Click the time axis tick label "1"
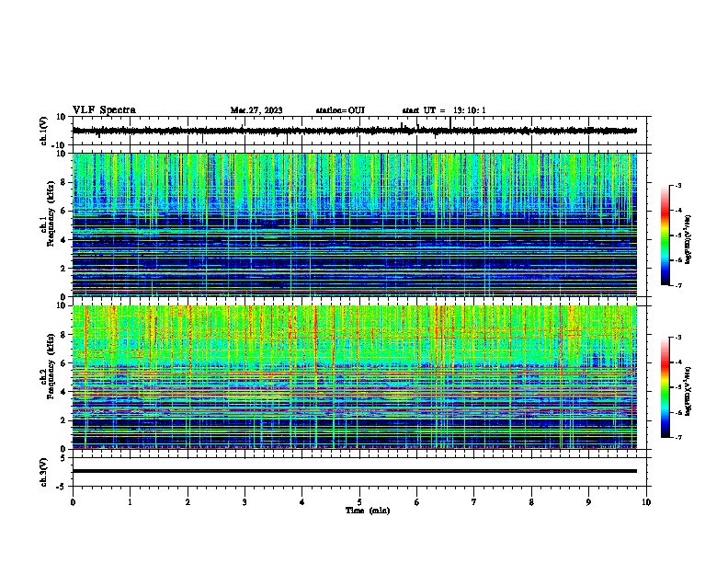Screen dimensions: 728x563 (x=130, y=502)
